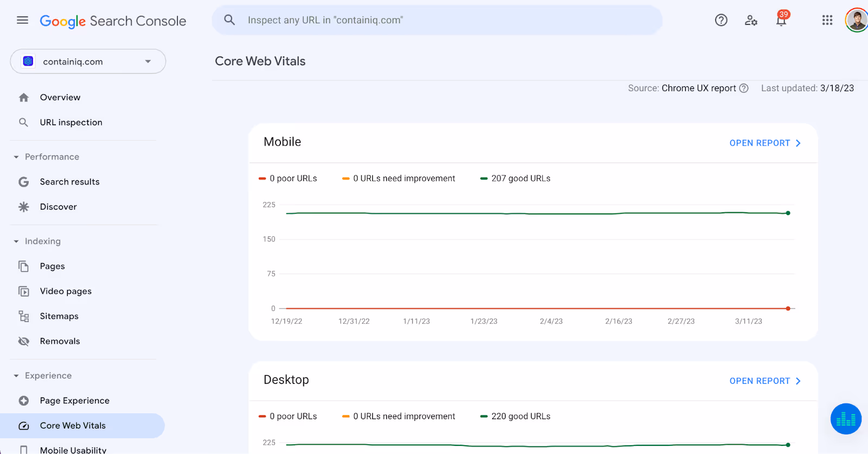Click the Desktop card heading
Image resolution: width=868 pixels, height=454 pixels.
coord(286,380)
